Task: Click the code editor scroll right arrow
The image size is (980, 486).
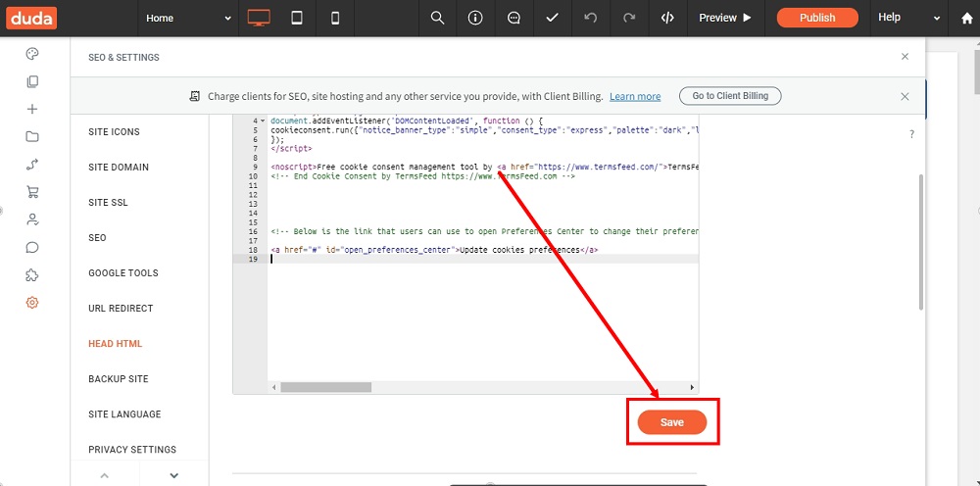Action: [x=692, y=387]
